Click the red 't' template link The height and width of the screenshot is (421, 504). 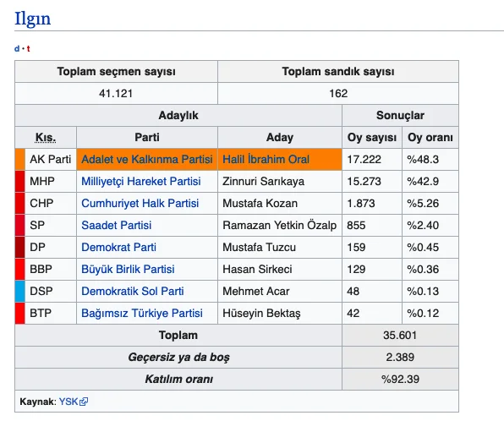click(28, 49)
